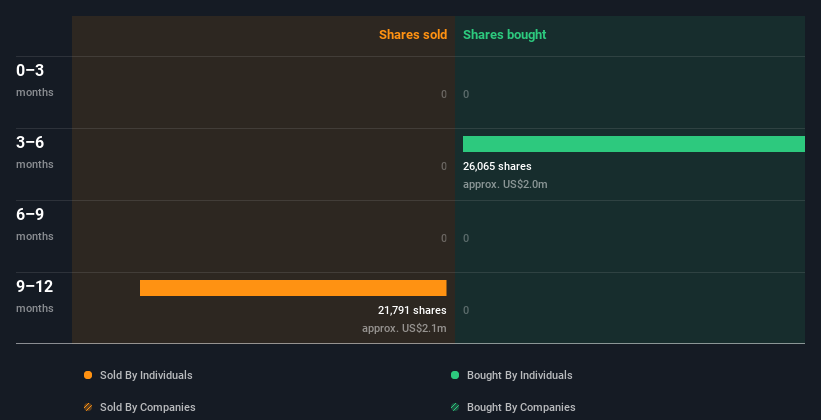Click the Shares sold column header
The image size is (821, 420).
[413, 35]
